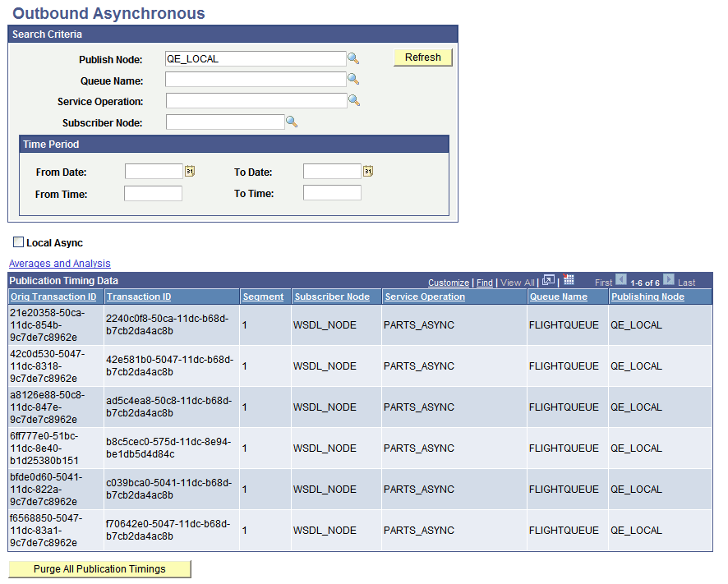Click the Refresh button
The height and width of the screenshot is (584, 728).
(x=422, y=57)
